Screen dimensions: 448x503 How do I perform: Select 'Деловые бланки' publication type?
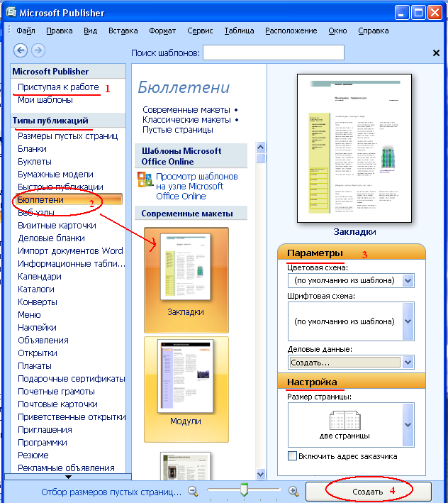tap(51, 238)
